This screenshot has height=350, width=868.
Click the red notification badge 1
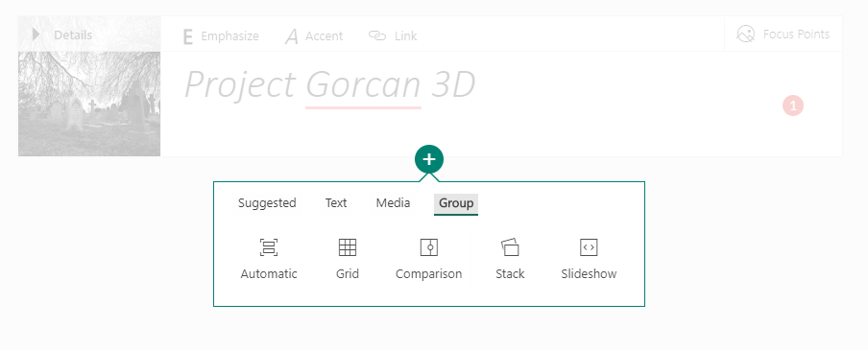pos(793,105)
